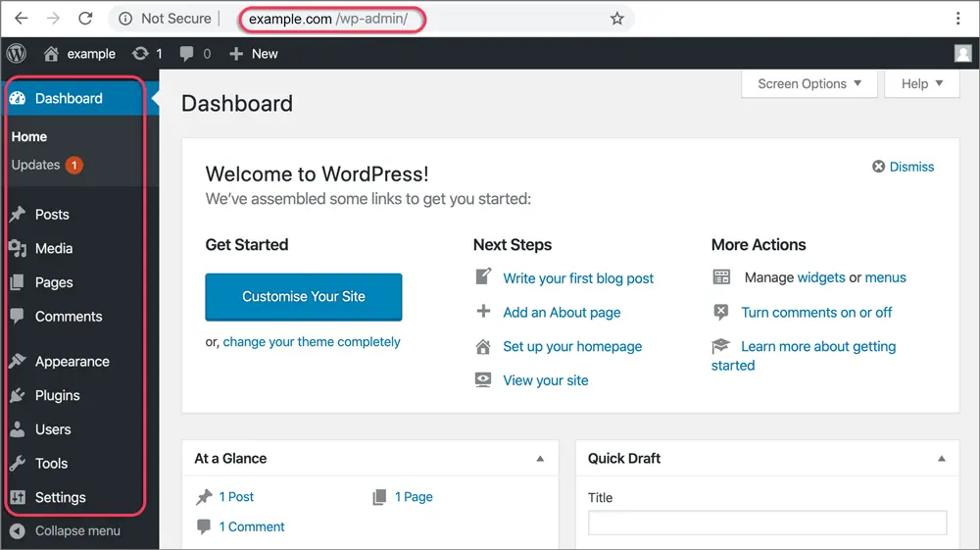Screen dimensions: 980x550
Task: Click the Comments bubble icon in sidebar
Action: (18, 316)
